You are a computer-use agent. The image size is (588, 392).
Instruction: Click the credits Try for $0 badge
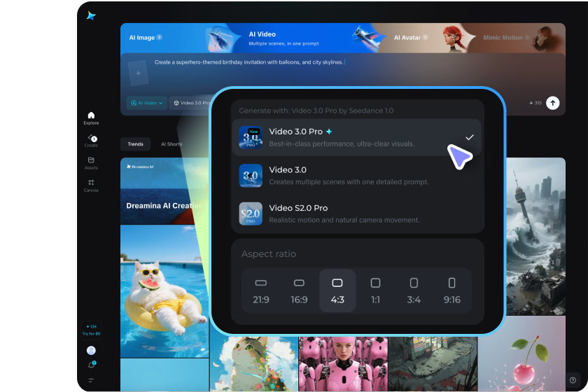coord(91,330)
